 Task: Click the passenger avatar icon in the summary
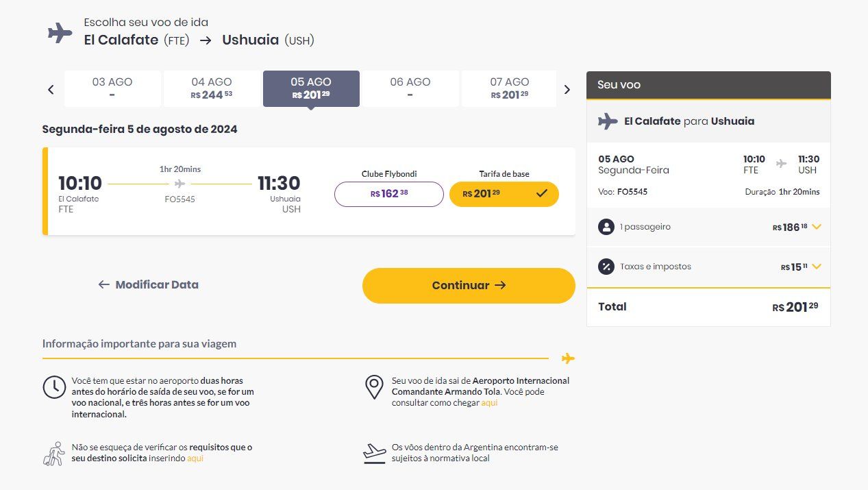click(x=606, y=227)
